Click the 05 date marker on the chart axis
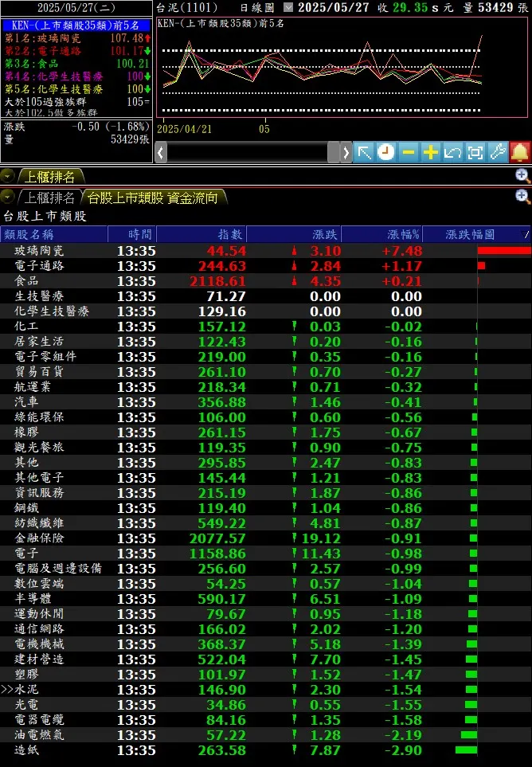Image resolution: width=532 pixels, height=767 pixels. pos(264,129)
